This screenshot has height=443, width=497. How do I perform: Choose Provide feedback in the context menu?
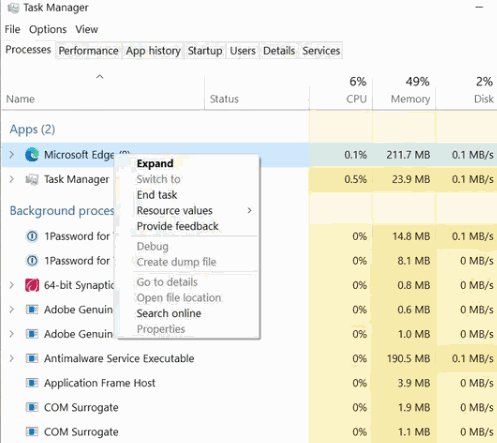(x=178, y=226)
